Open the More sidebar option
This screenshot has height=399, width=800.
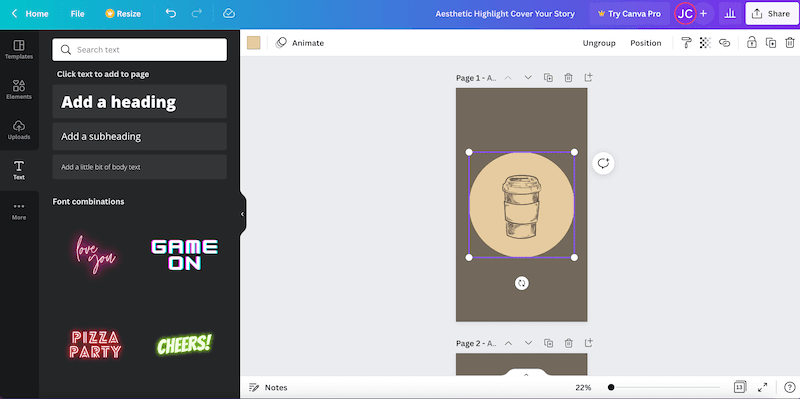[19, 211]
